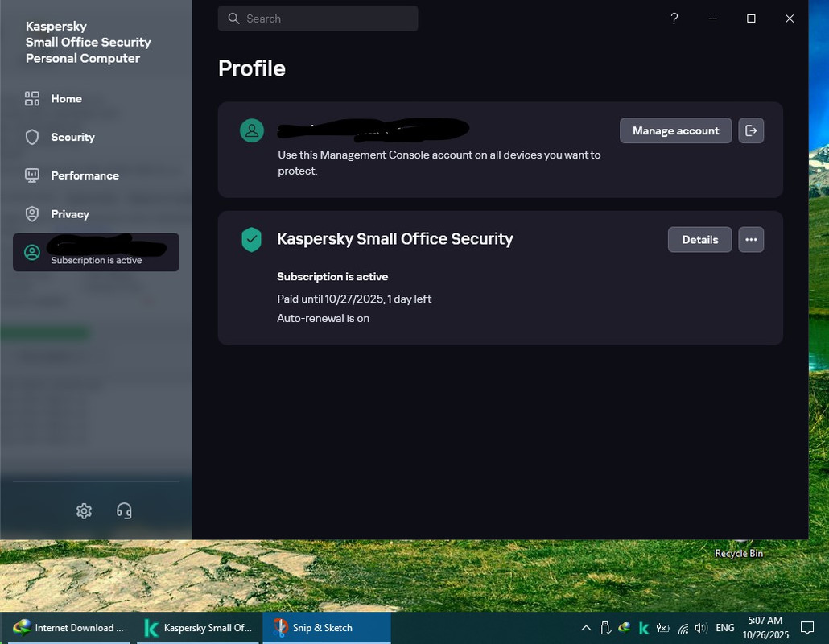Click the Privacy badge icon
Screen dimensions: 829x644
point(31,214)
